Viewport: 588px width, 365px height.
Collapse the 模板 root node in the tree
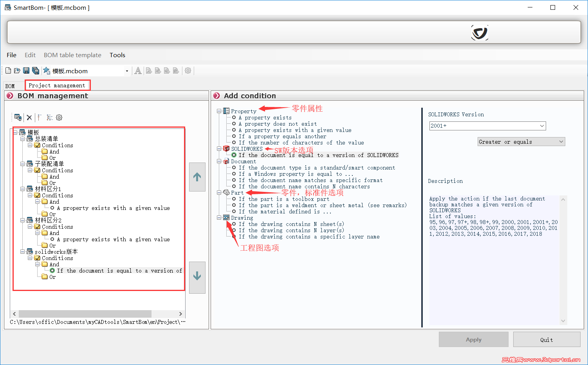15,132
